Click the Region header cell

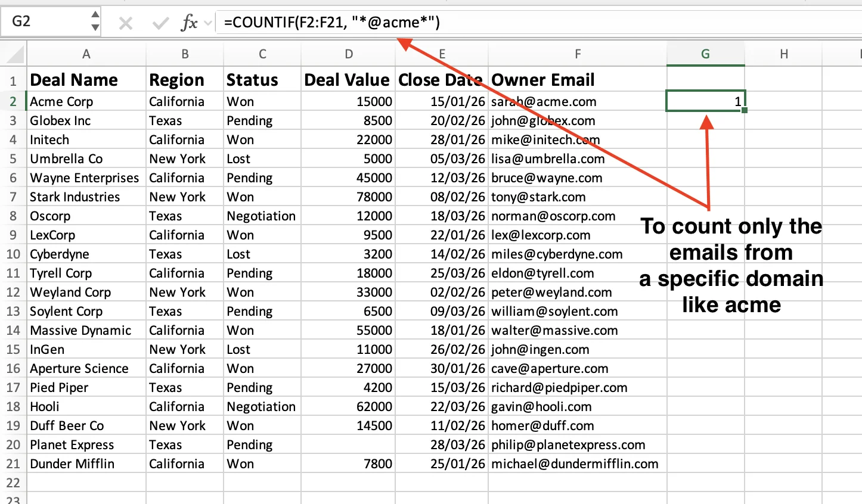click(x=185, y=80)
